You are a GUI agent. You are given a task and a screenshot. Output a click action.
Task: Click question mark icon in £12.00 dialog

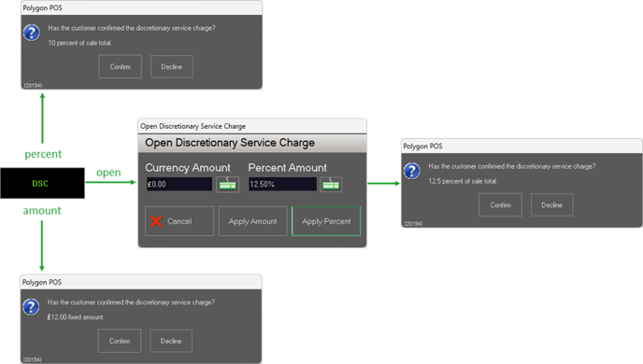(x=31, y=307)
